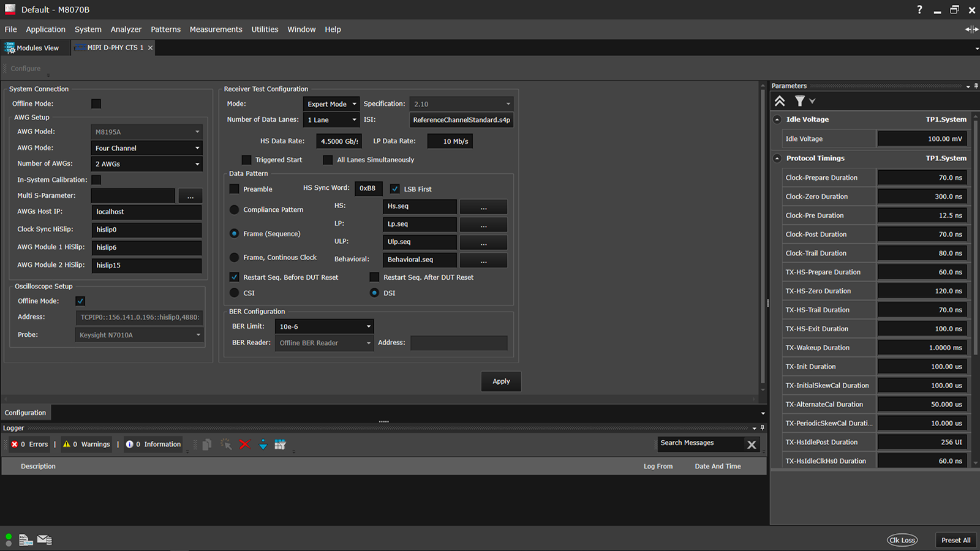Click the envelope messages icon in status bar
The image size is (980, 551).
[44, 539]
